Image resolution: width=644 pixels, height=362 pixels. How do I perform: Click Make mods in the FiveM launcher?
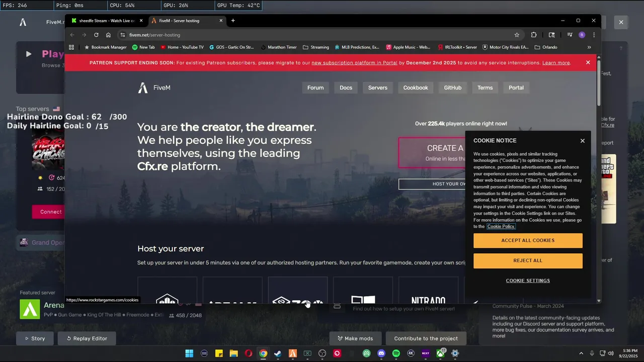(355, 338)
